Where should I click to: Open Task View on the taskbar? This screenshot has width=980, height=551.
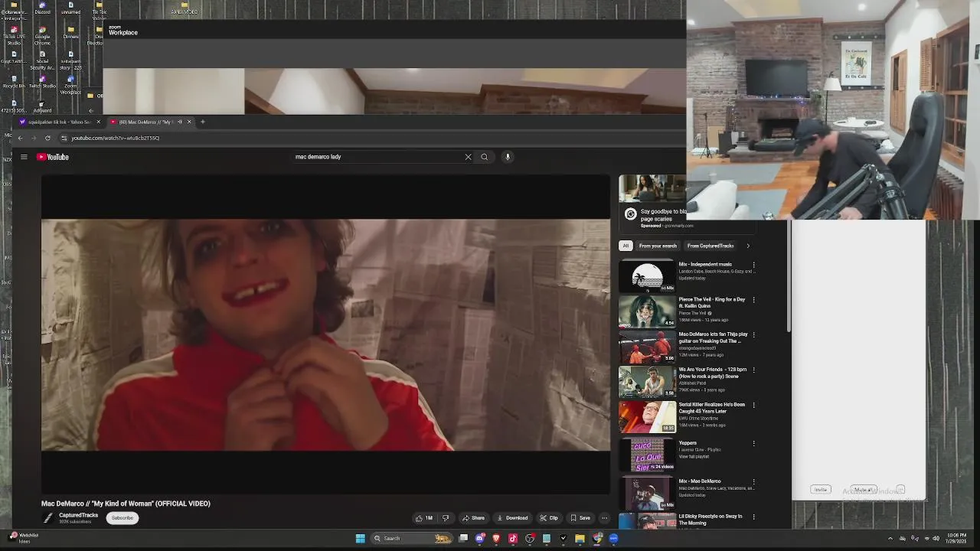[x=463, y=539]
